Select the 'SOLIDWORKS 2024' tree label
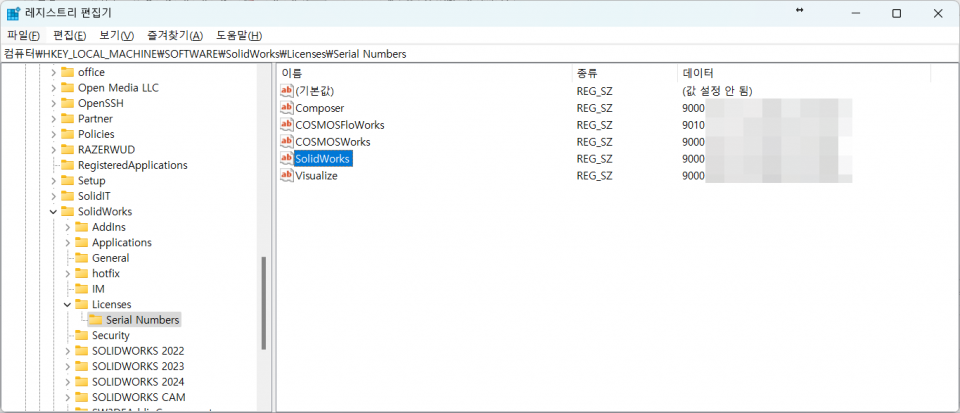This screenshot has height=413, width=960. (x=138, y=382)
